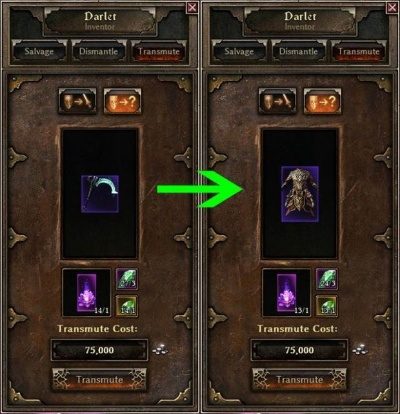Close the right Darlet Inventor window
The width and height of the screenshot is (400, 414).
(x=392, y=8)
